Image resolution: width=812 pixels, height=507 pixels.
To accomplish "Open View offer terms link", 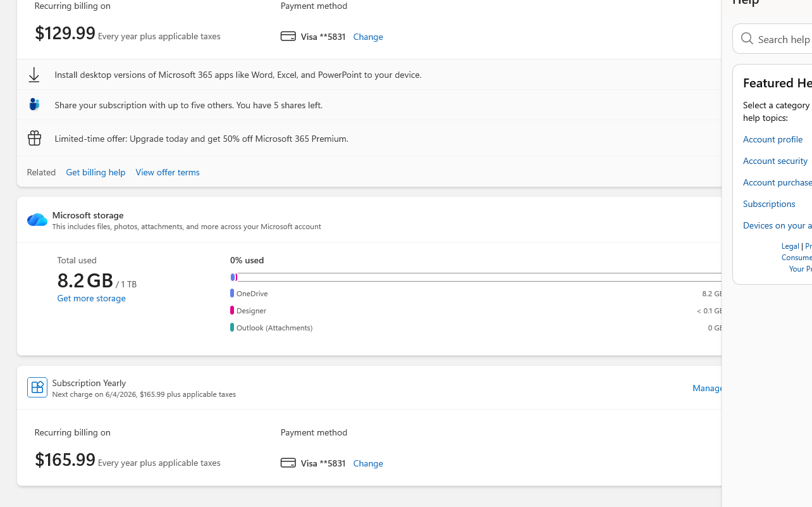I will [168, 172].
